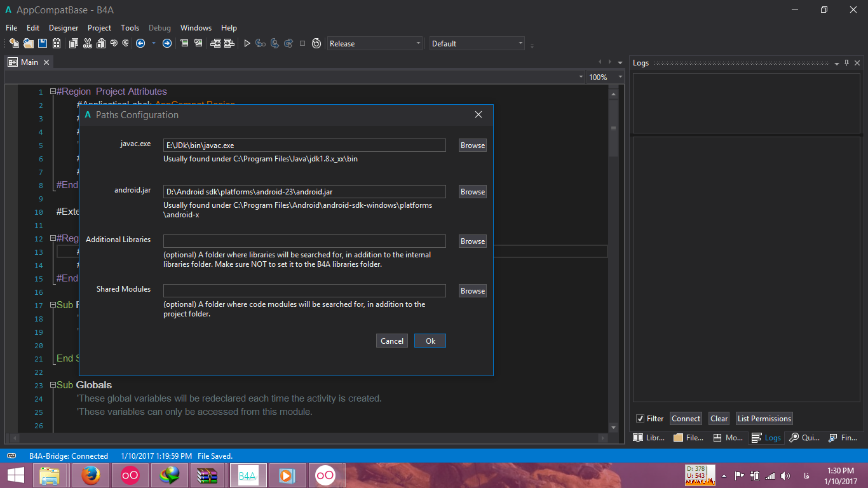
Task: Click the New file toolbar icon
Action: pyautogui.click(x=13, y=43)
